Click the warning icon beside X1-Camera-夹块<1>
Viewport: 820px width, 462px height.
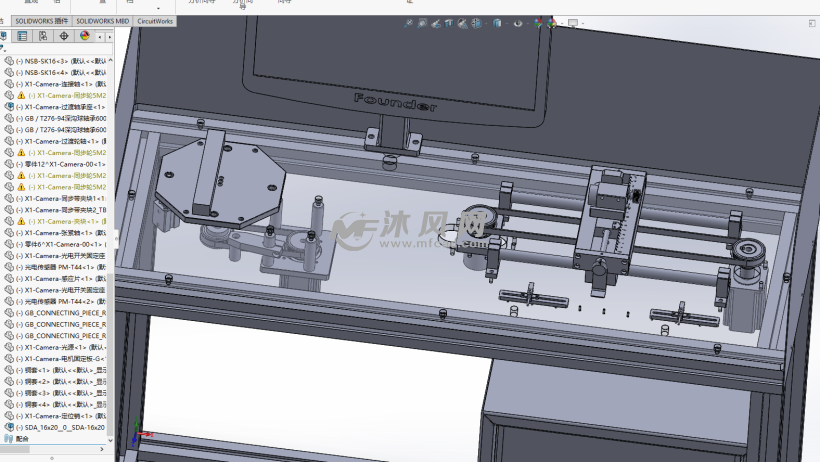coord(21,221)
